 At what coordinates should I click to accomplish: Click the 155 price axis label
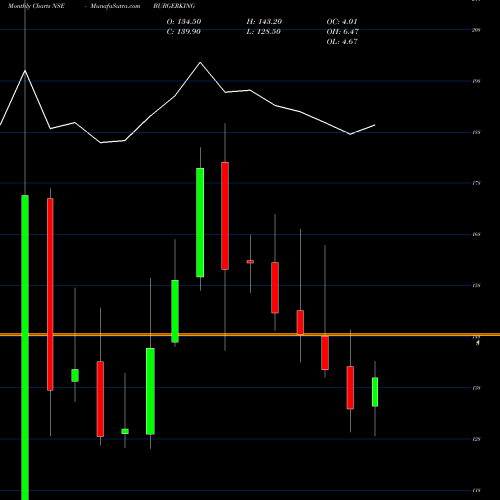(x=476, y=286)
